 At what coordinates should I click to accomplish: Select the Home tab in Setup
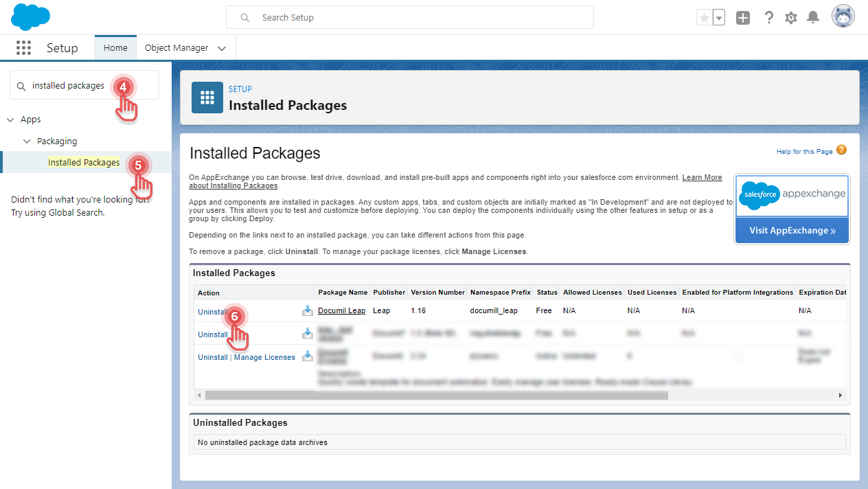[115, 47]
